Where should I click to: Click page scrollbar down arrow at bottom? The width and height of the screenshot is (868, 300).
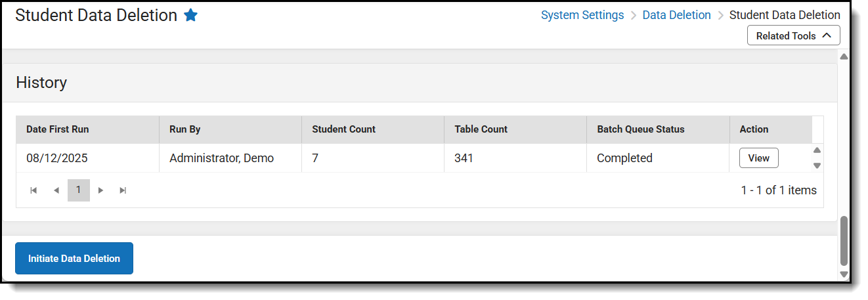pos(844,274)
